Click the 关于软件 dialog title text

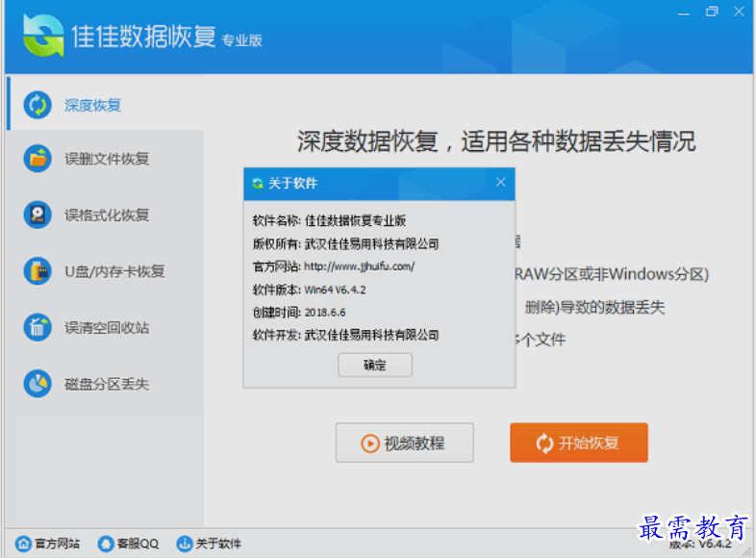[x=292, y=183]
